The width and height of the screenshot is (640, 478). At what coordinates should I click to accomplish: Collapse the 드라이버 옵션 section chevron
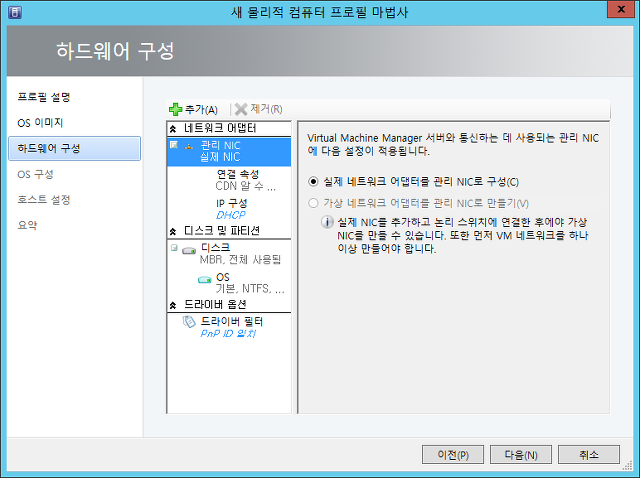click(x=173, y=305)
